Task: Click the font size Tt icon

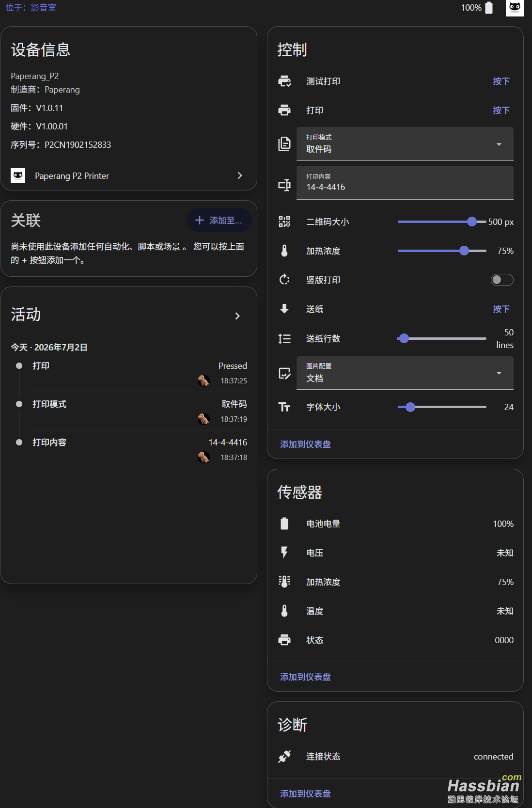Action: 284,407
